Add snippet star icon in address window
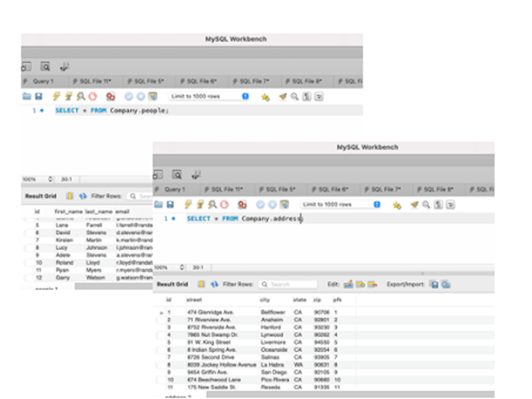532x399 pixels. [x=397, y=206]
